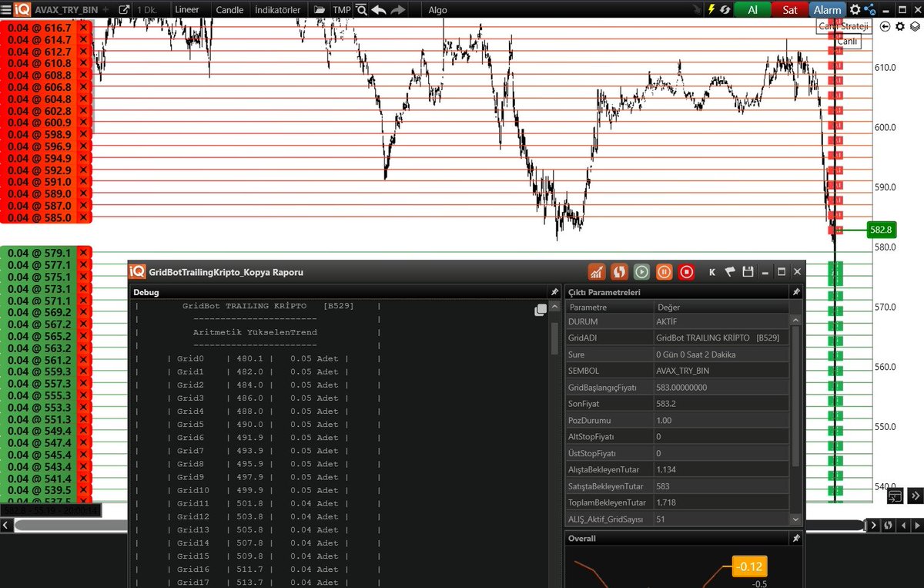The image size is (924, 588).
Task: Click the flag icon in the report title bar
Action: click(729, 272)
